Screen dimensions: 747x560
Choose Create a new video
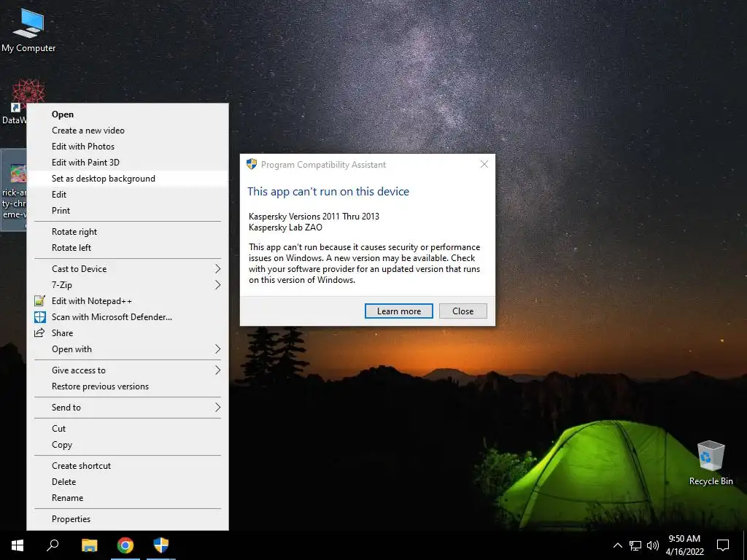point(128,131)
